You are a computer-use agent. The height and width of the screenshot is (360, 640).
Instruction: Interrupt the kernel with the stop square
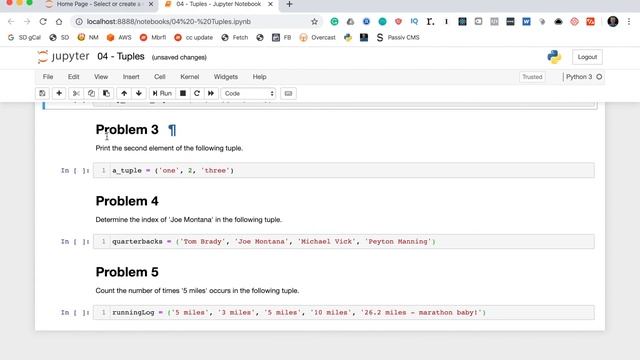183,93
